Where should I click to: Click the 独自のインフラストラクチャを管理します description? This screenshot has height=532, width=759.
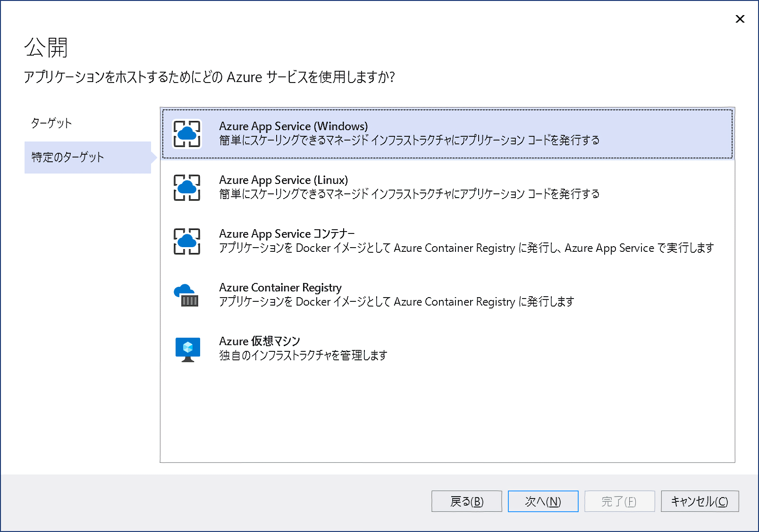click(x=303, y=356)
